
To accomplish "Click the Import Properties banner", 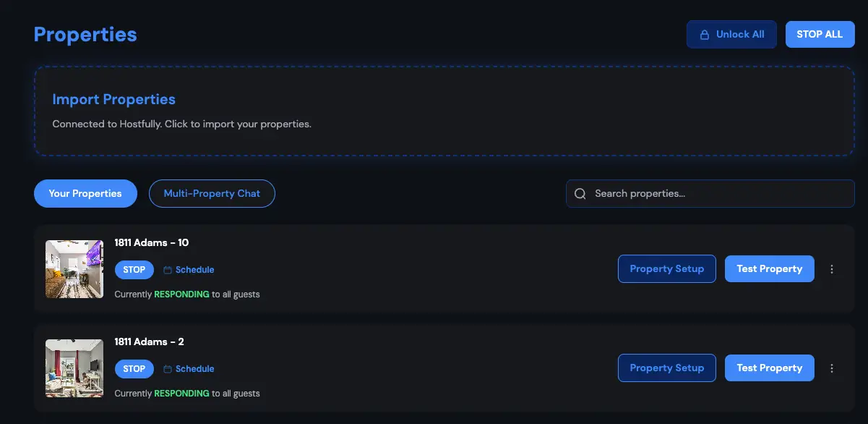I will (x=444, y=111).
